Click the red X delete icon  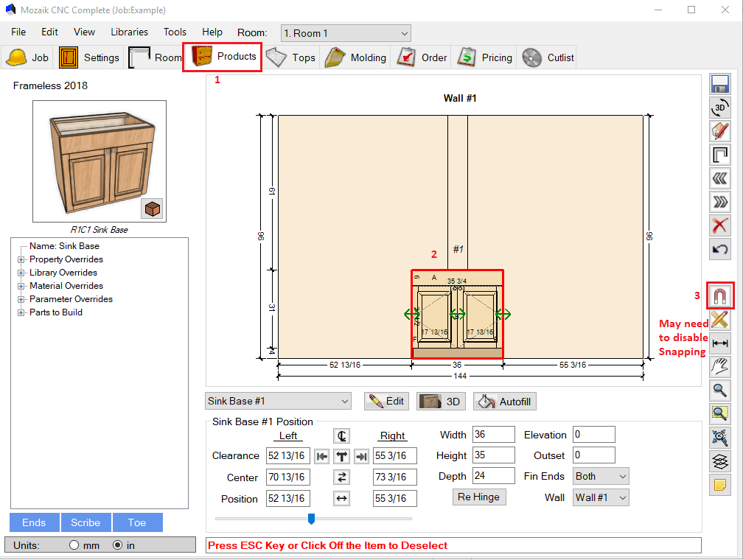tap(720, 225)
